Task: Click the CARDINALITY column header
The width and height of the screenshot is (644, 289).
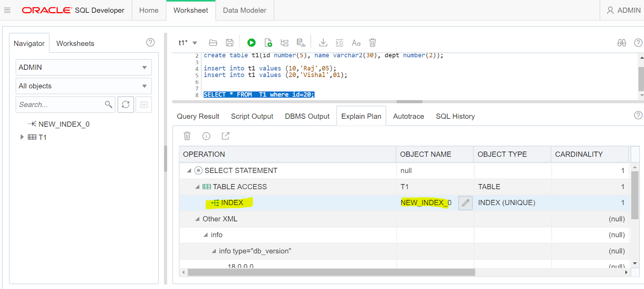Action: pyautogui.click(x=590, y=154)
